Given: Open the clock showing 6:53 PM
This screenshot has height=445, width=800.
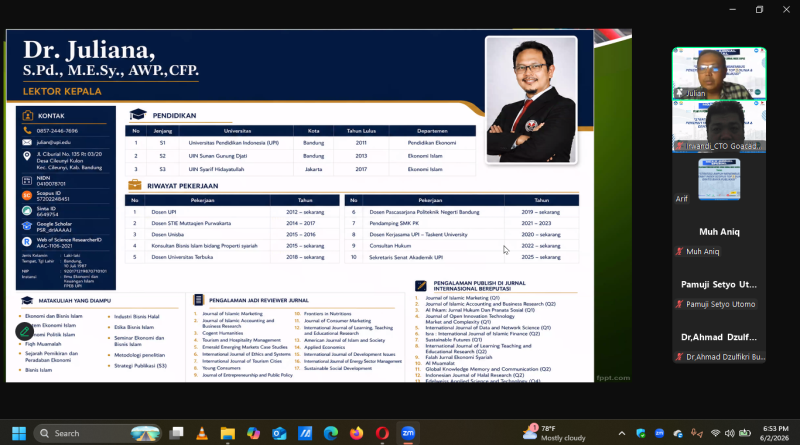Looking at the screenshot, I should pyautogui.click(x=774, y=433).
